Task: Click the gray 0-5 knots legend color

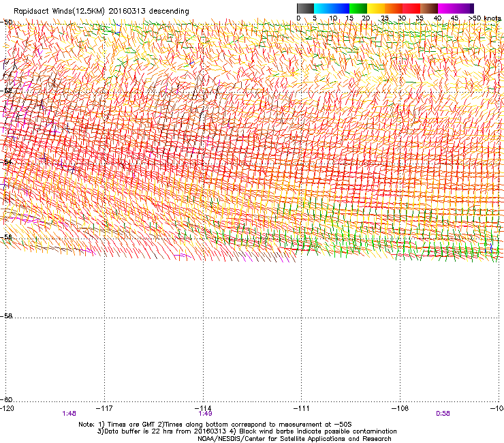Action: pos(305,8)
